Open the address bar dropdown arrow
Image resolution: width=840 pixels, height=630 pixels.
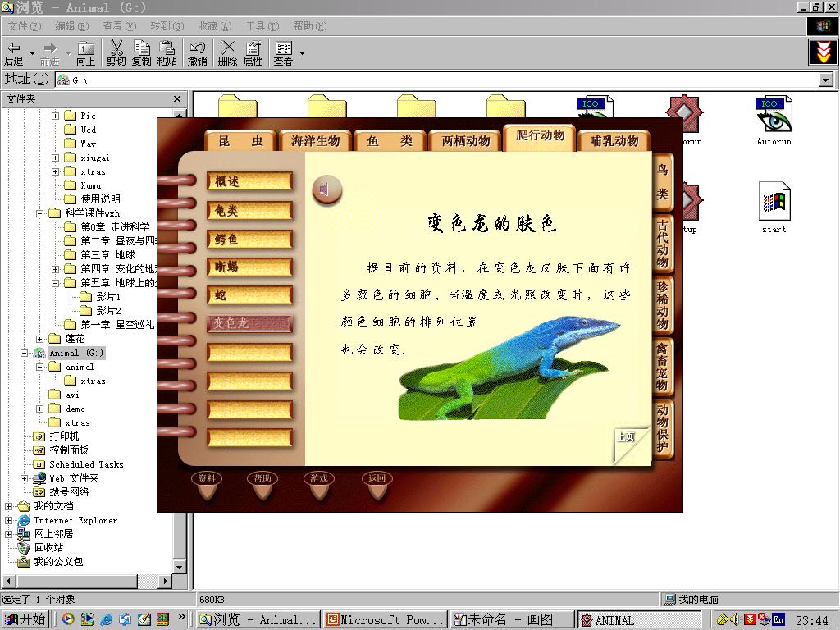(x=826, y=80)
